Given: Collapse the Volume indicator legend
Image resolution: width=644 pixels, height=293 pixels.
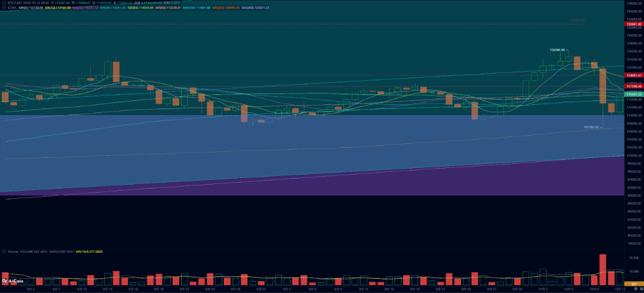Looking at the screenshot, I should (4, 252).
